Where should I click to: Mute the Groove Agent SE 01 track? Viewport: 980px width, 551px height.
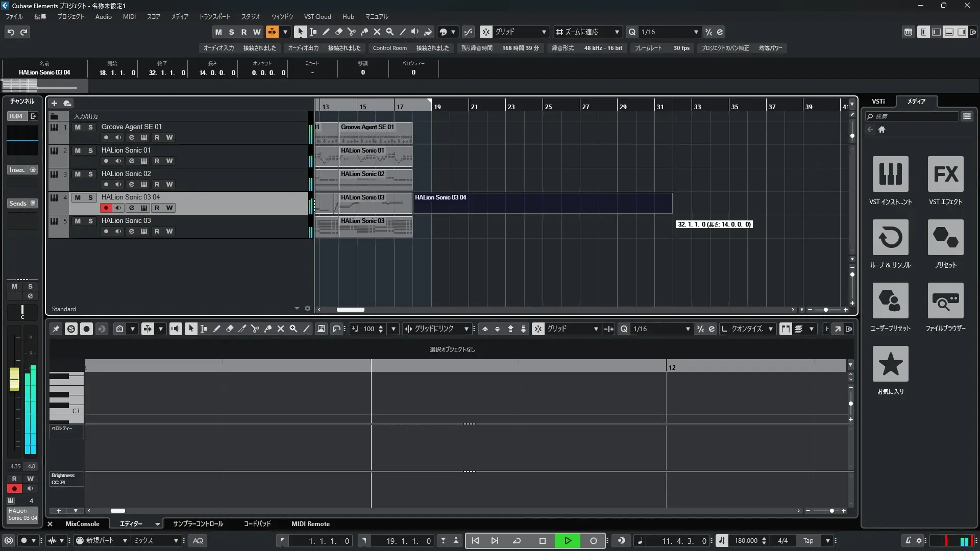tap(78, 127)
